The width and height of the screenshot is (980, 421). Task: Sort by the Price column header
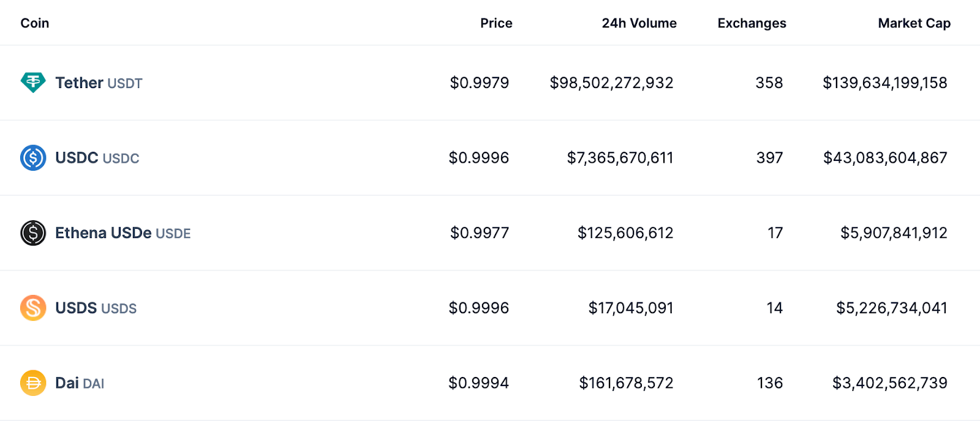coord(496,23)
